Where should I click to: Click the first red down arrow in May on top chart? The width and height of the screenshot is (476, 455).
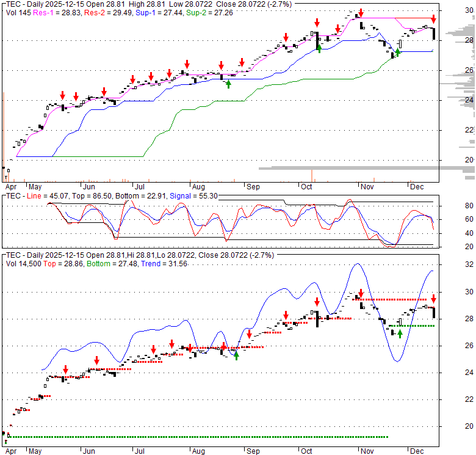(x=62, y=95)
